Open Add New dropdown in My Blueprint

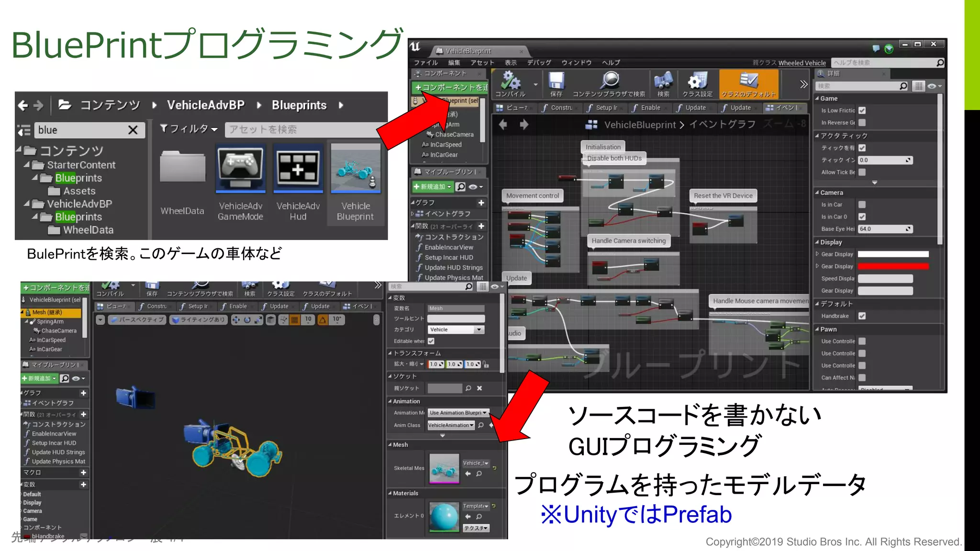[433, 187]
